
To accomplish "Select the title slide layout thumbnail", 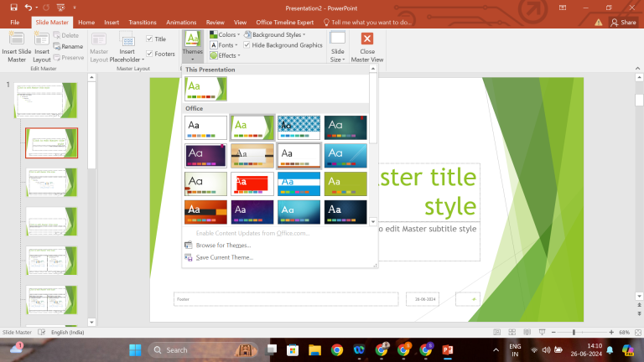I will pyautogui.click(x=51, y=142).
